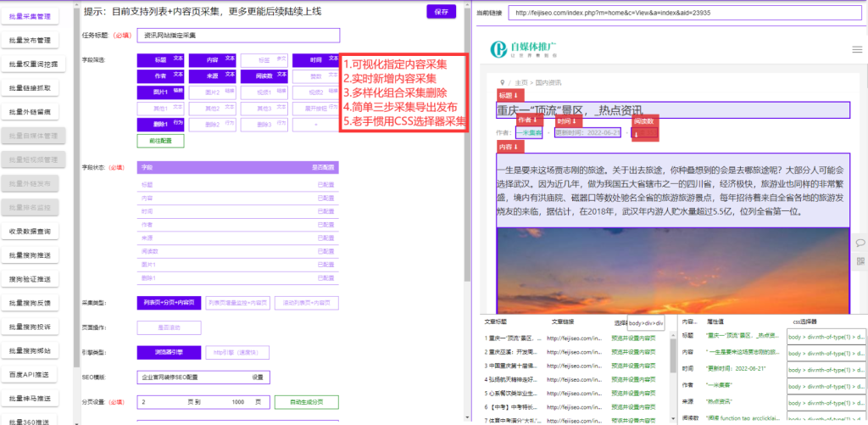
Task: Select 列表页+分页+内容页 collection type
Action: pyautogui.click(x=169, y=303)
